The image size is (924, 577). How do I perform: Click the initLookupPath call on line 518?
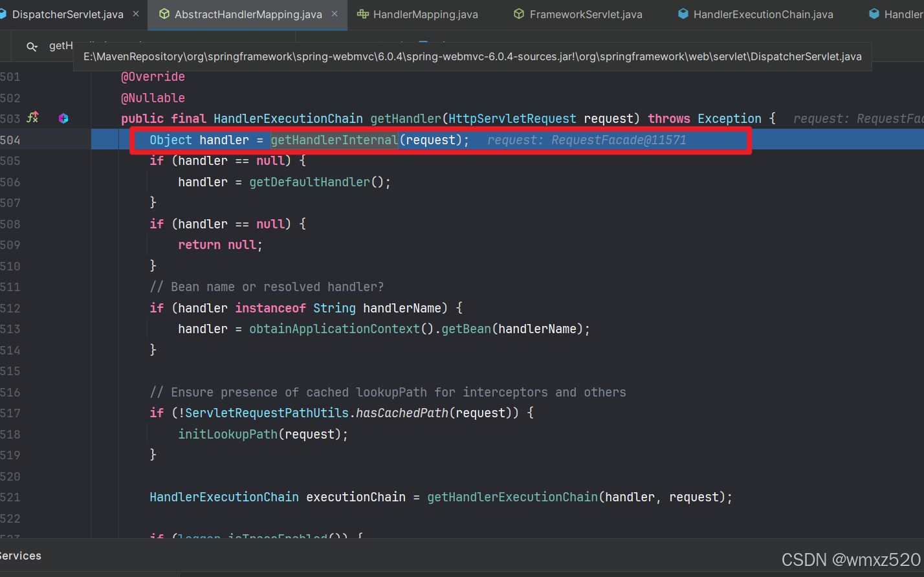tap(228, 434)
